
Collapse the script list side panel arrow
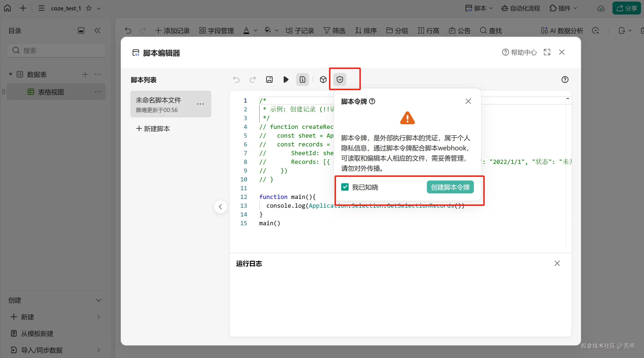pyautogui.click(x=220, y=207)
